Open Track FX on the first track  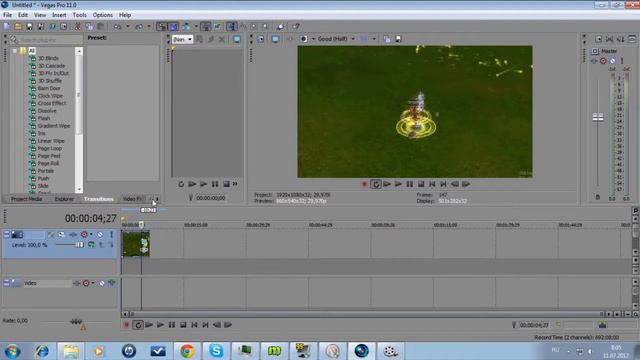[x=73, y=235]
